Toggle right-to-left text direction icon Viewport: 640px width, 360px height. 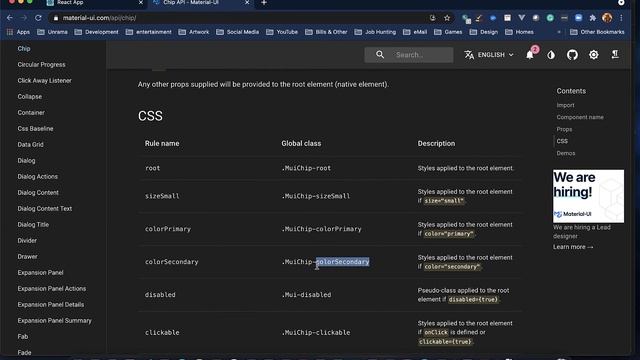pyautogui.click(x=615, y=55)
